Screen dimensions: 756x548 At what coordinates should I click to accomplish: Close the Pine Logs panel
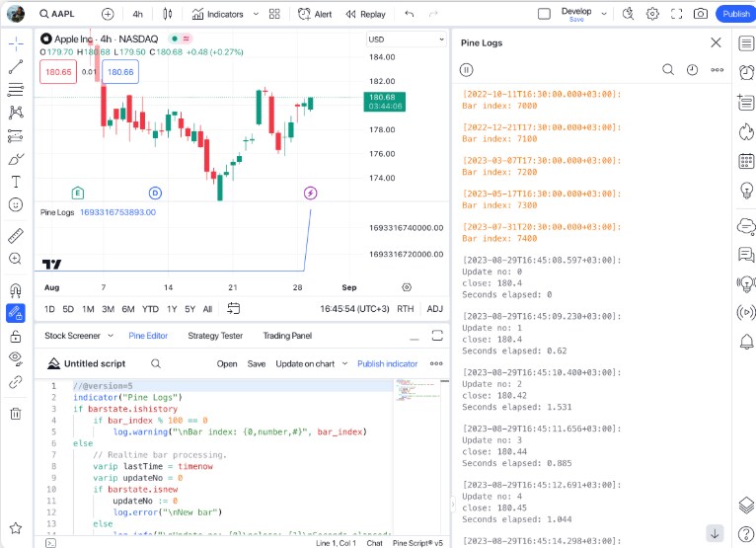point(716,42)
